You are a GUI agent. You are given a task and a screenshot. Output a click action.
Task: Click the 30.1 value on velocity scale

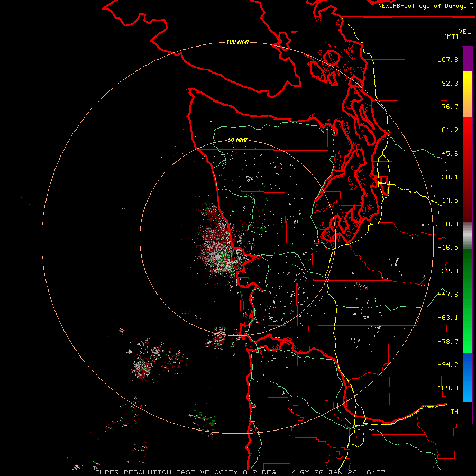(x=450, y=177)
